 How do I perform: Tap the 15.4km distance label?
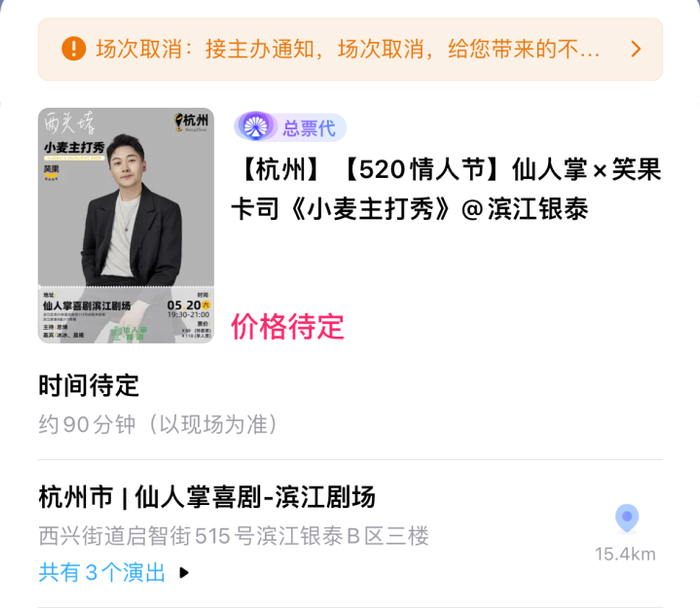[x=625, y=554]
